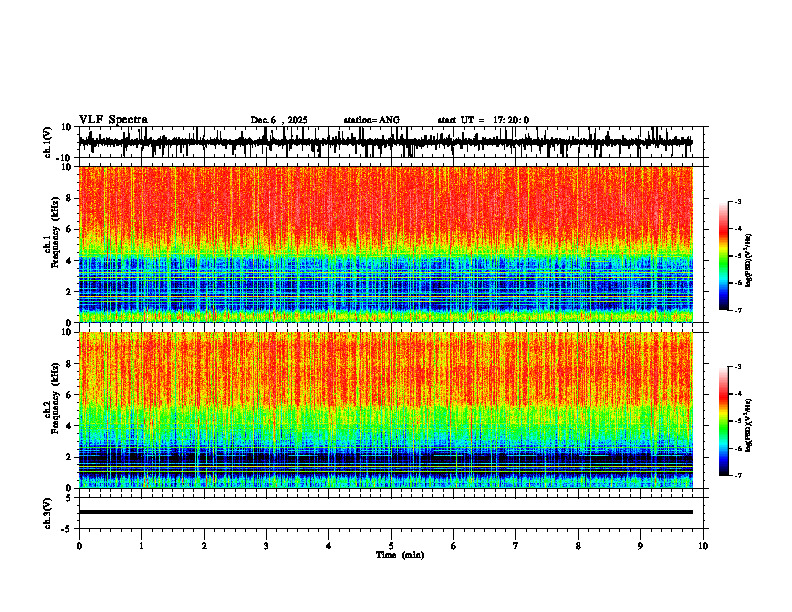
Task: Click the time tick label '10'
Action: pos(703,546)
